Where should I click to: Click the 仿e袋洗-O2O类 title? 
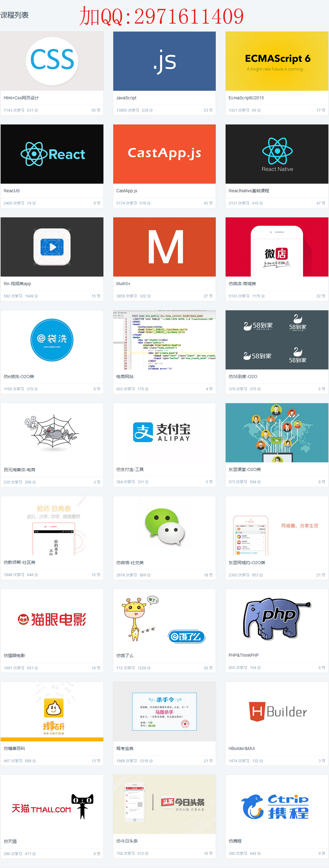(19, 377)
